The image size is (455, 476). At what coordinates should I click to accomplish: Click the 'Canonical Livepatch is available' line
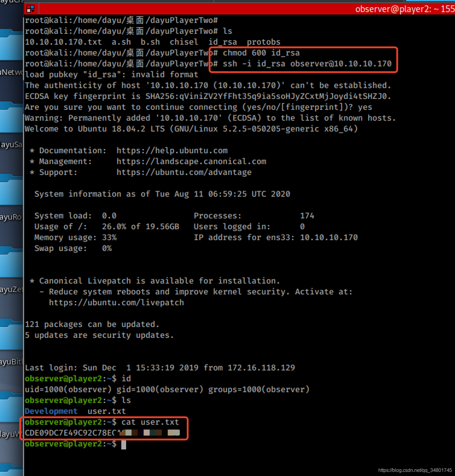point(155,281)
